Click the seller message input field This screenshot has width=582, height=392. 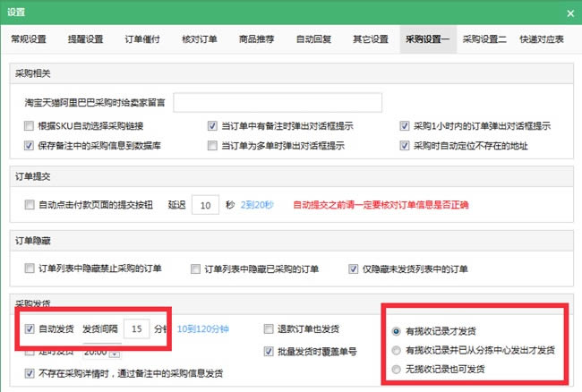278,103
